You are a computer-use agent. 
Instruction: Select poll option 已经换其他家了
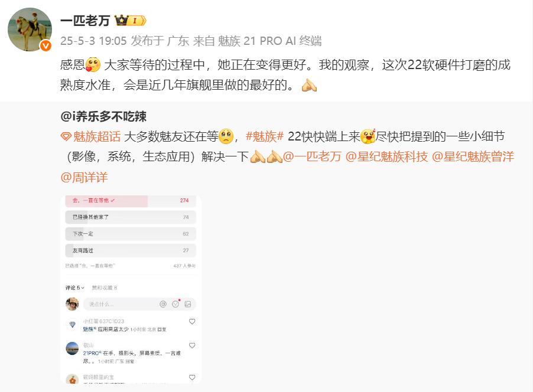pyautogui.click(x=131, y=217)
